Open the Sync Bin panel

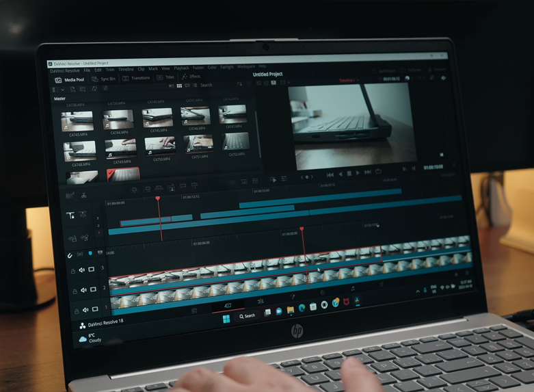(103, 79)
